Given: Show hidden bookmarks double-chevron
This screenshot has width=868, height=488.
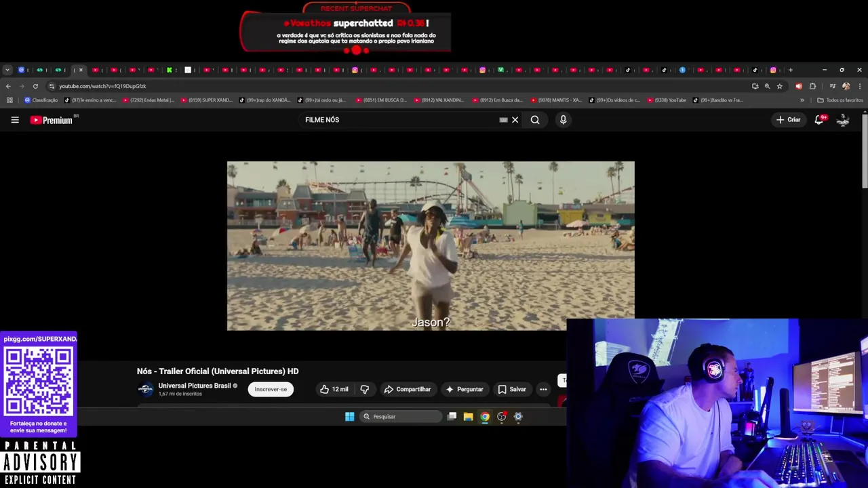Looking at the screenshot, I should pos(802,100).
